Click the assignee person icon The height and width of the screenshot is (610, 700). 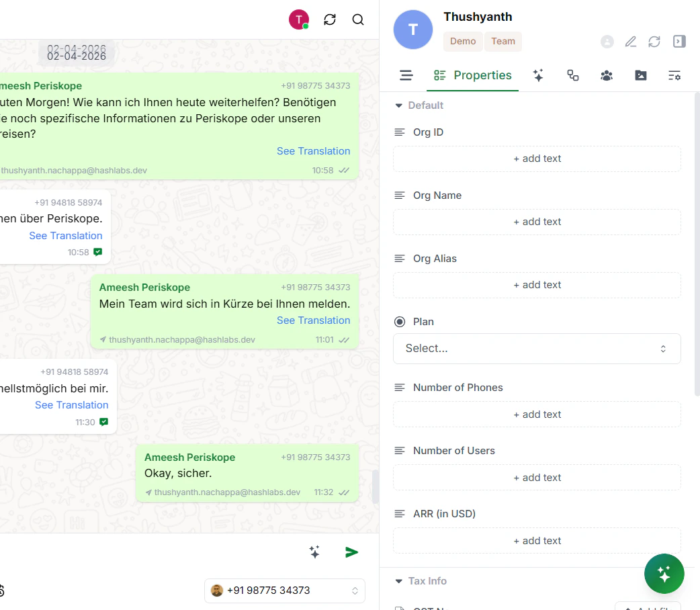click(x=607, y=42)
